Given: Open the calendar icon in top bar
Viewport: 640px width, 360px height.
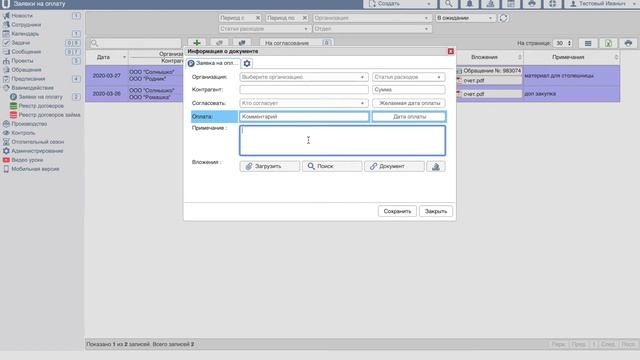Looking at the screenshot, I should pyautogui.click(x=511, y=4).
